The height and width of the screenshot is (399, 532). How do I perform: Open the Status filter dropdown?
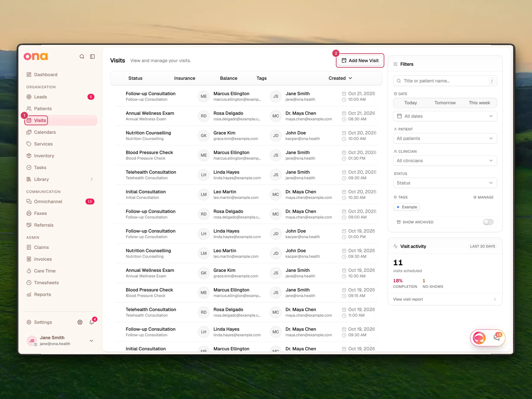445,183
